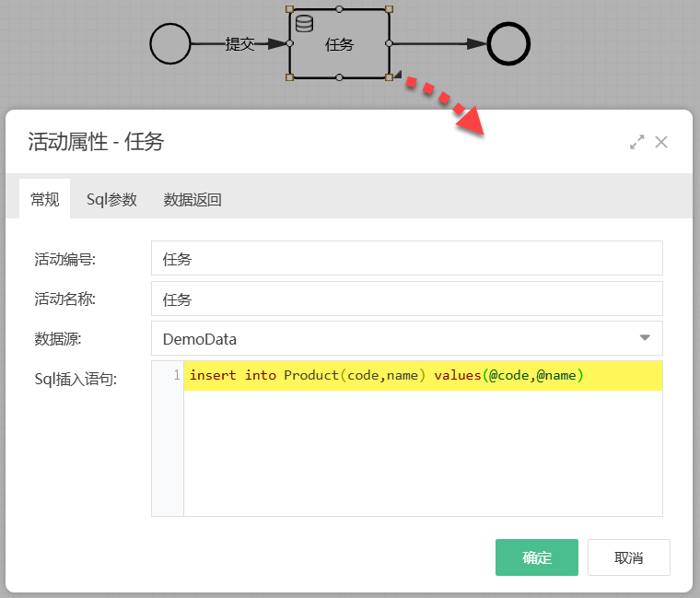Grab the top-left resize handle of task node
700x598 pixels.
tap(290, 9)
